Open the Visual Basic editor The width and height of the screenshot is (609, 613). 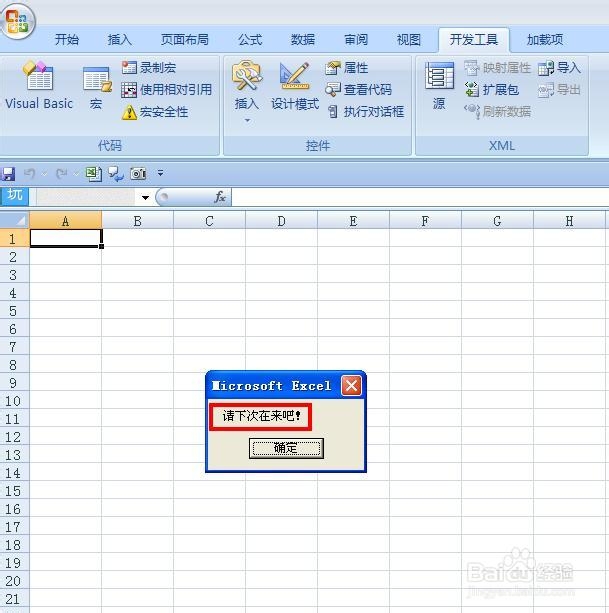(x=39, y=86)
